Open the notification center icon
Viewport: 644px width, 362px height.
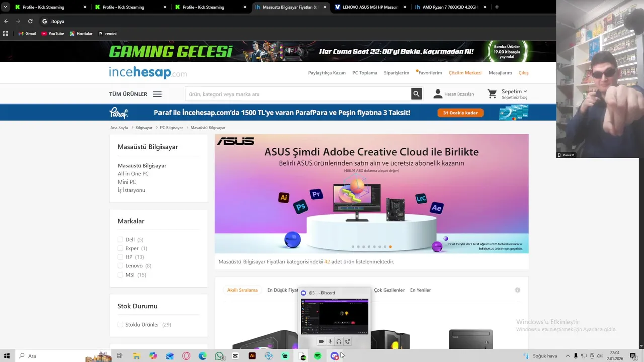point(633,356)
